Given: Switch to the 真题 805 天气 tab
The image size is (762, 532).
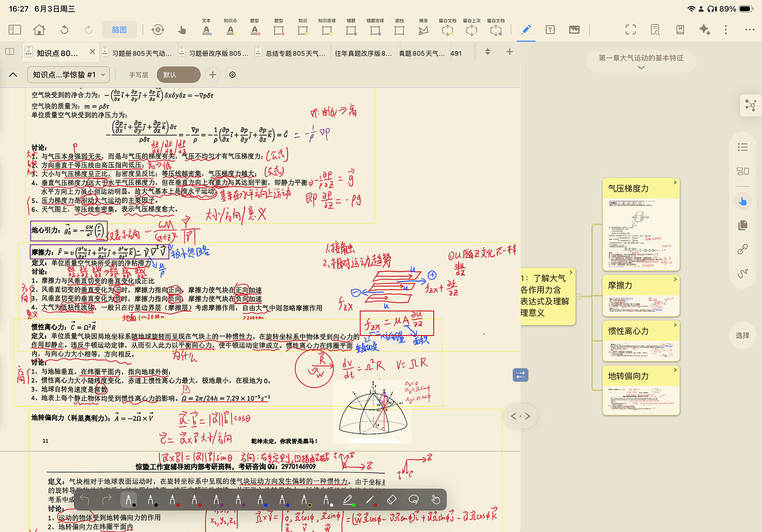Looking at the screenshot, I should pyautogui.click(x=422, y=53).
